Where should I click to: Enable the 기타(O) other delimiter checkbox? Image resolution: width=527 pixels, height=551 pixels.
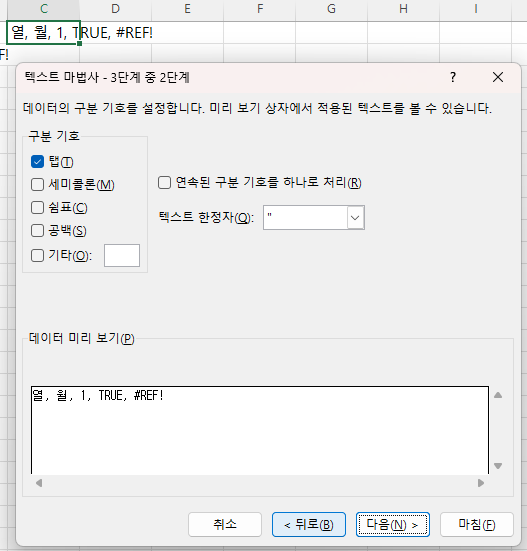(37, 255)
